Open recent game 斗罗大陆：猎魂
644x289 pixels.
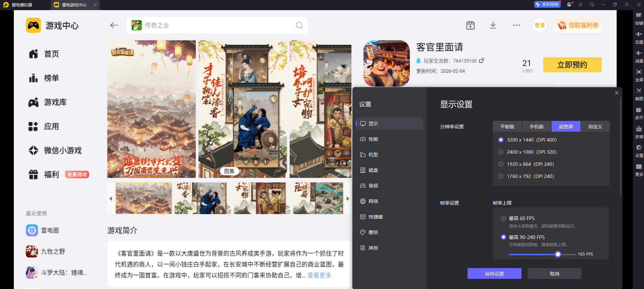pos(57,272)
